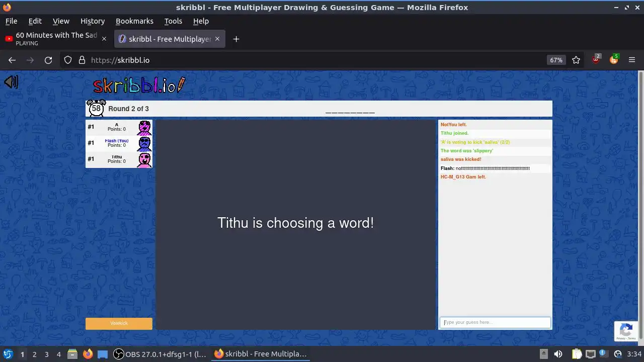Screen dimensions: 644x362
Task: Click chat line 'The word was slippery'
Action: (467, 151)
